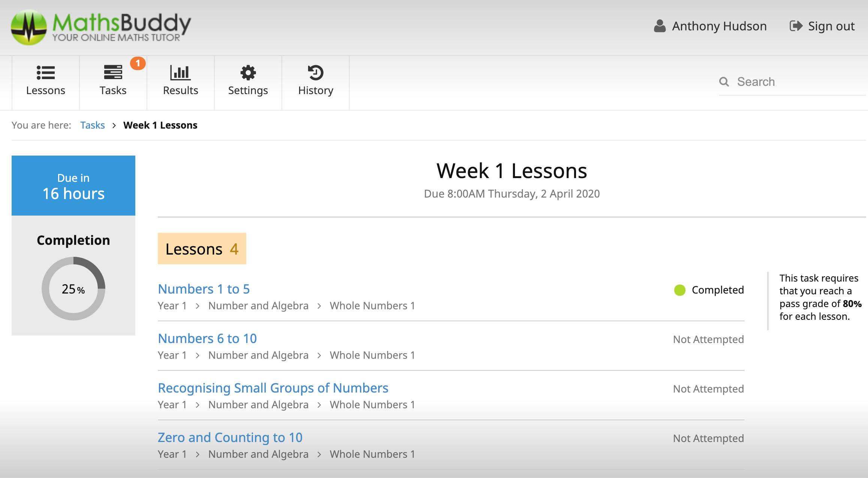Open the Settings gear icon

click(248, 73)
